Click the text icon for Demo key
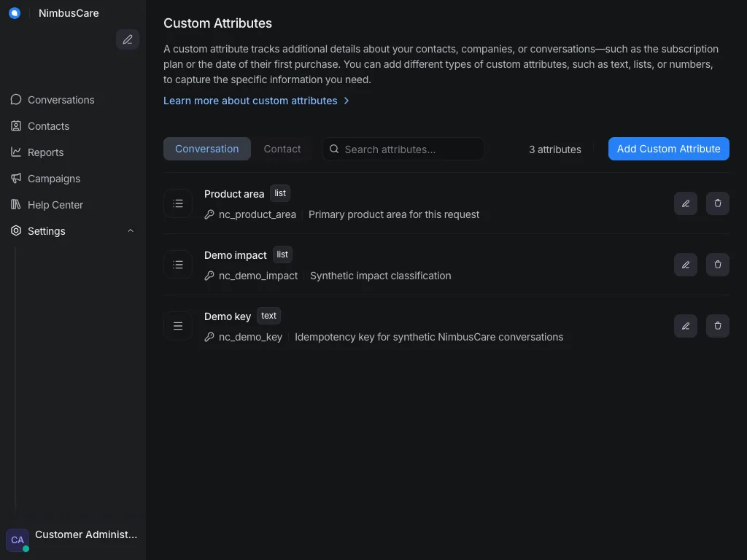Image resolution: width=747 pixels, height=560 pixels. pos(178,326)
